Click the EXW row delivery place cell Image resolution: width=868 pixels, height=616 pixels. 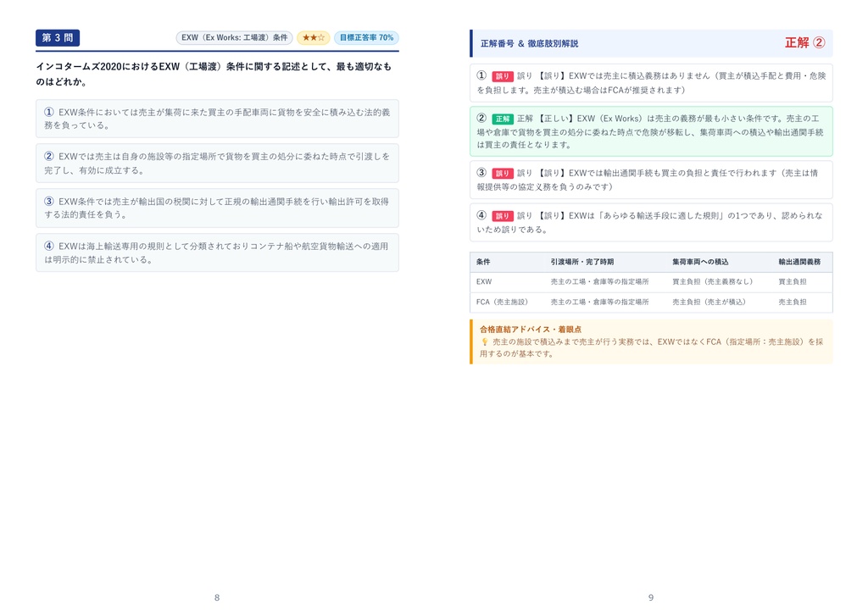coord(599,281)
